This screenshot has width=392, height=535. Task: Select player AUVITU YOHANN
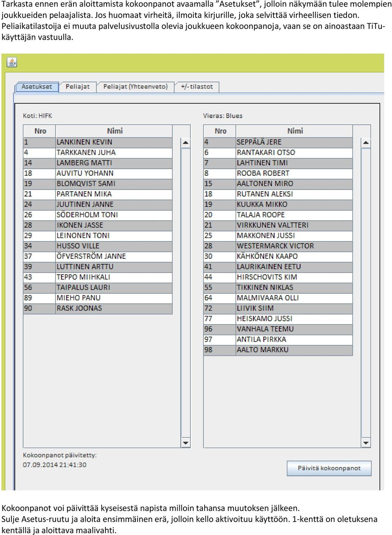pyautogui.click(x=98, y=173)
